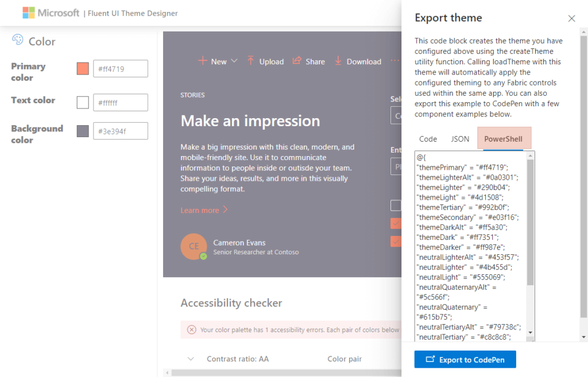Click the CE avatar of Cameron Evans
The height and width of the screenshot is (377, 588).
[x=194, y=246]
